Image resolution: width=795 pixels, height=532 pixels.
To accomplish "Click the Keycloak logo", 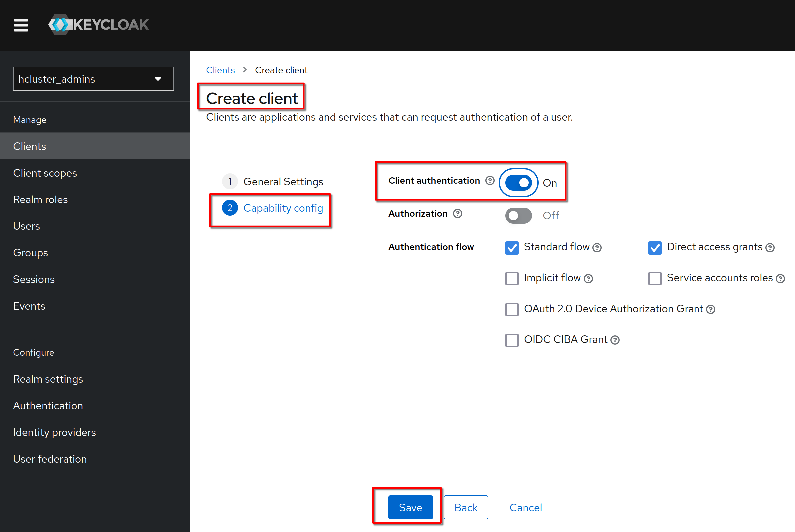I will [x=99, y=24].
